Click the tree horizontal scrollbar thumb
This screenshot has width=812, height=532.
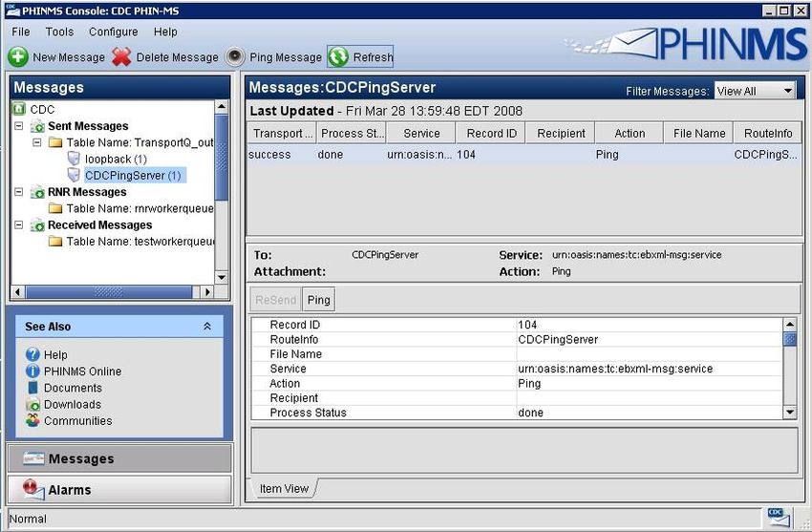(x=109, y=292)
